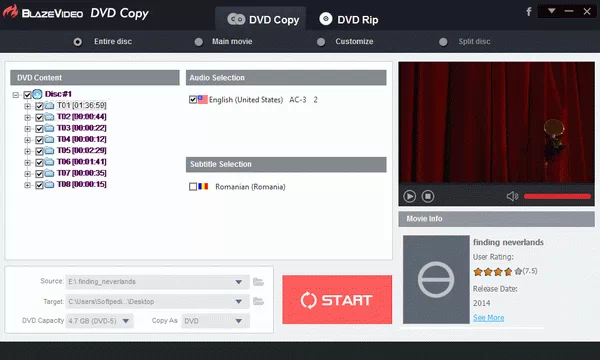Click the movie poster placeholder thumbnail
The image size is (600, 360).
(436, 279)
